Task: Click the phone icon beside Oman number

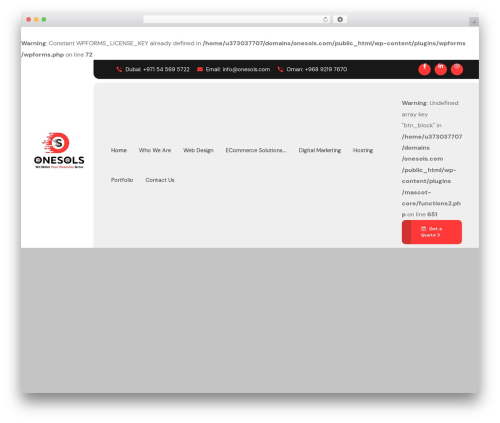Action: (280, 69)
